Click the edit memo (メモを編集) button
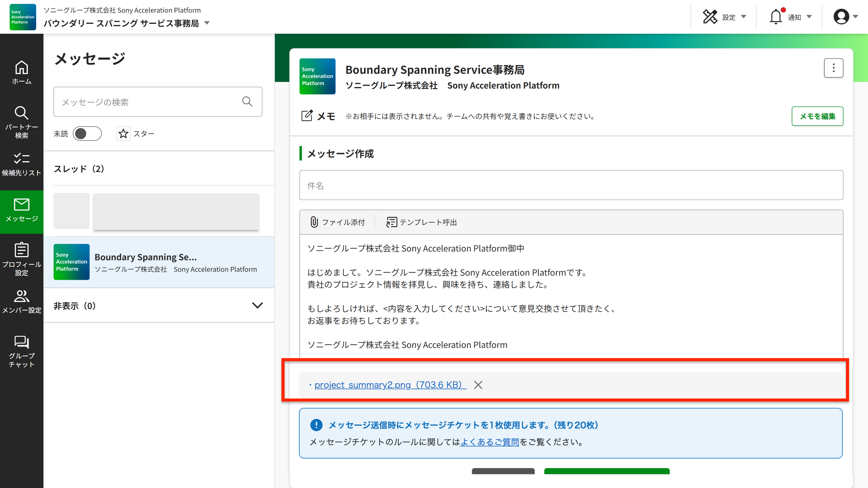The height and width of the screenshot is (488, 868). coord(817,116)
